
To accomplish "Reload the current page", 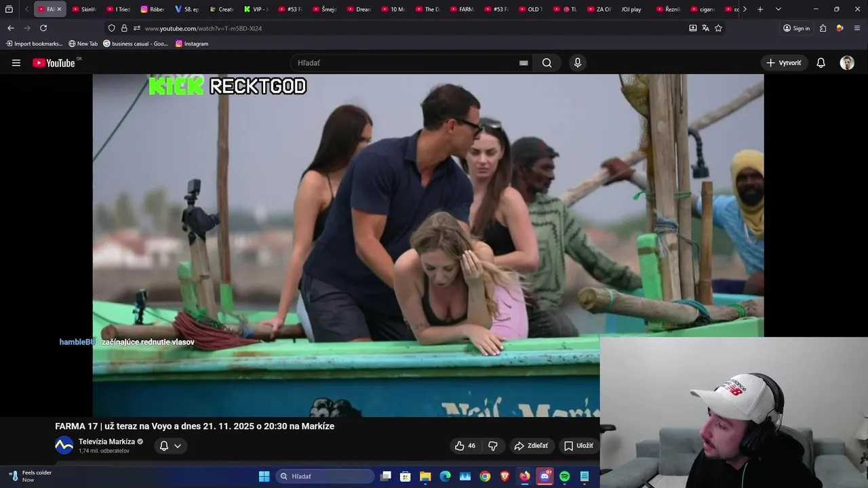I will [x=43, y=28].
